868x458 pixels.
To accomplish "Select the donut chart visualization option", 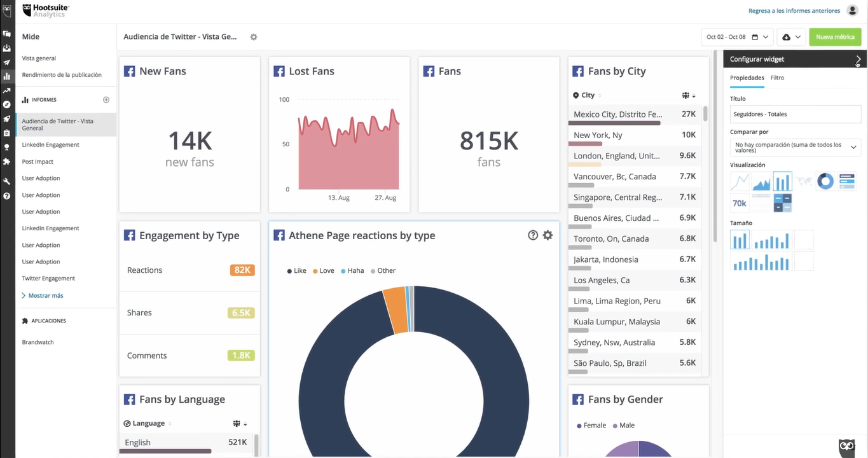I will pos(825,181).
